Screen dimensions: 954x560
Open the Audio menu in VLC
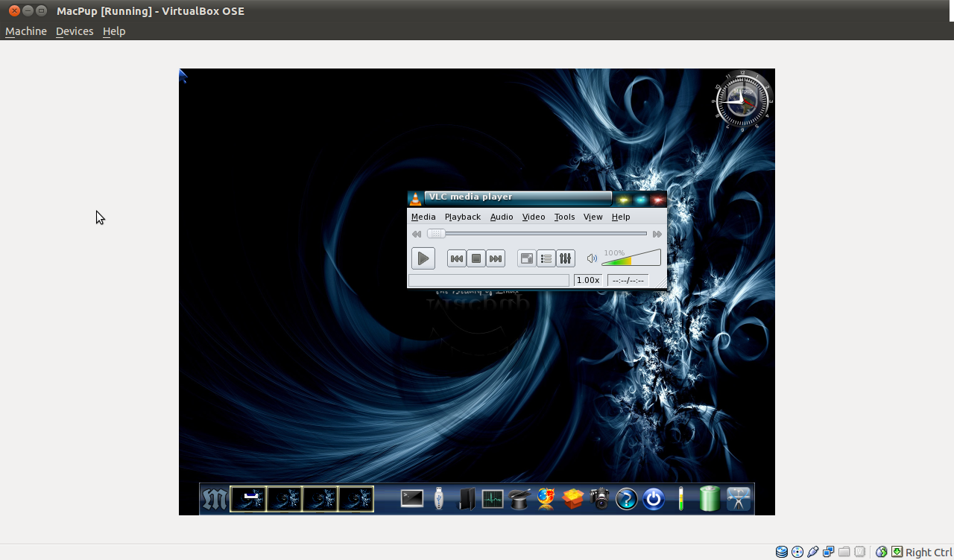click(502, 217)
